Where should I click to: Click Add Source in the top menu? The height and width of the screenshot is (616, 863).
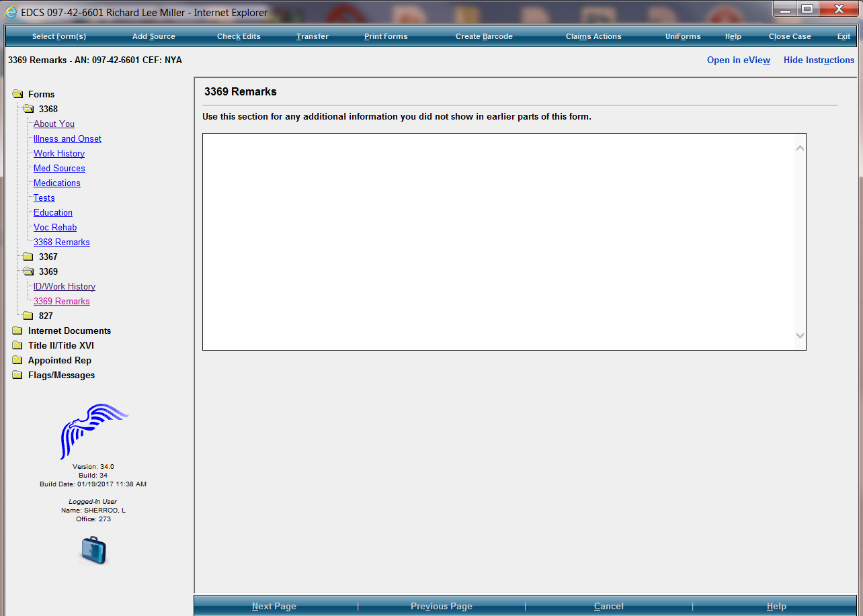click(154, 36)
